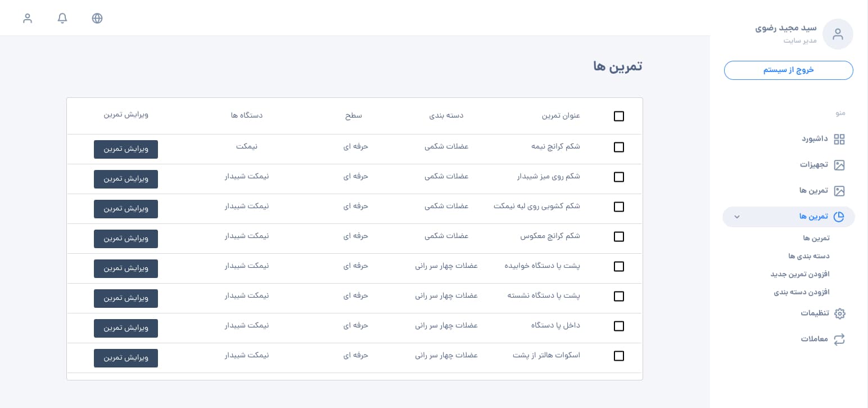The width and height of the screenshot is (868, 408).
Task: Open معاملات from the sidebar menu
Action: tap(815, 339)
